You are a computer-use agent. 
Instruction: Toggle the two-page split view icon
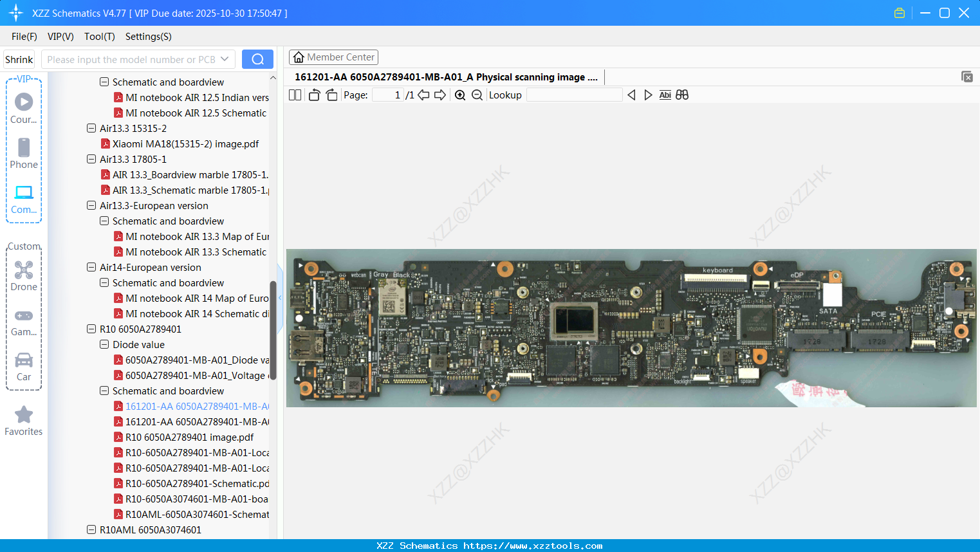tap(295, 95)
